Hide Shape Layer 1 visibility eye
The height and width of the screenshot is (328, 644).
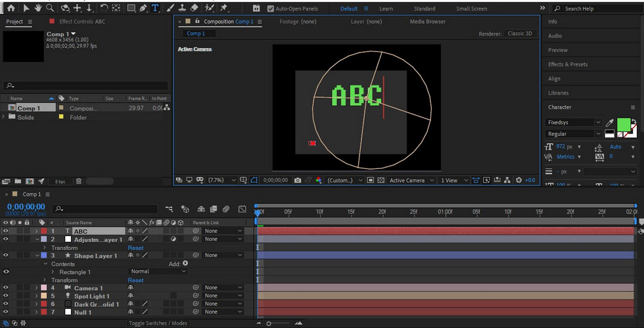[6, 255]
